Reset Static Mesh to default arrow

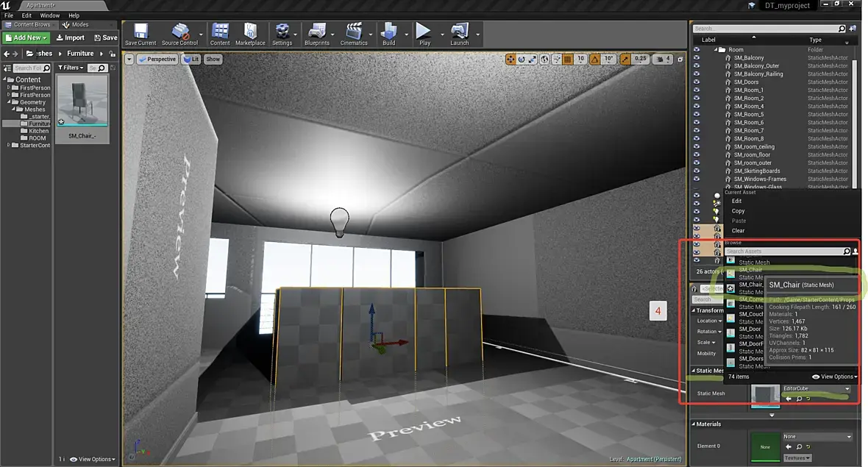pos(808,399)
